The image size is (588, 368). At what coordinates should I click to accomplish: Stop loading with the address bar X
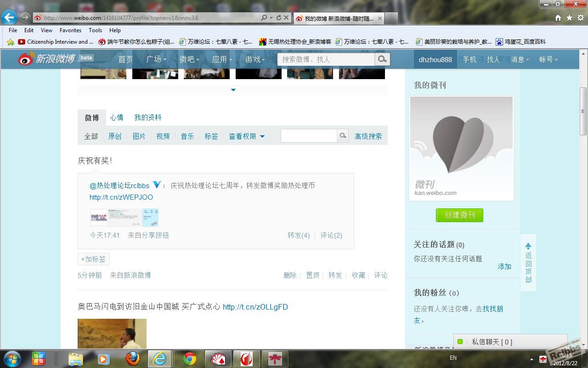[286, 18]
